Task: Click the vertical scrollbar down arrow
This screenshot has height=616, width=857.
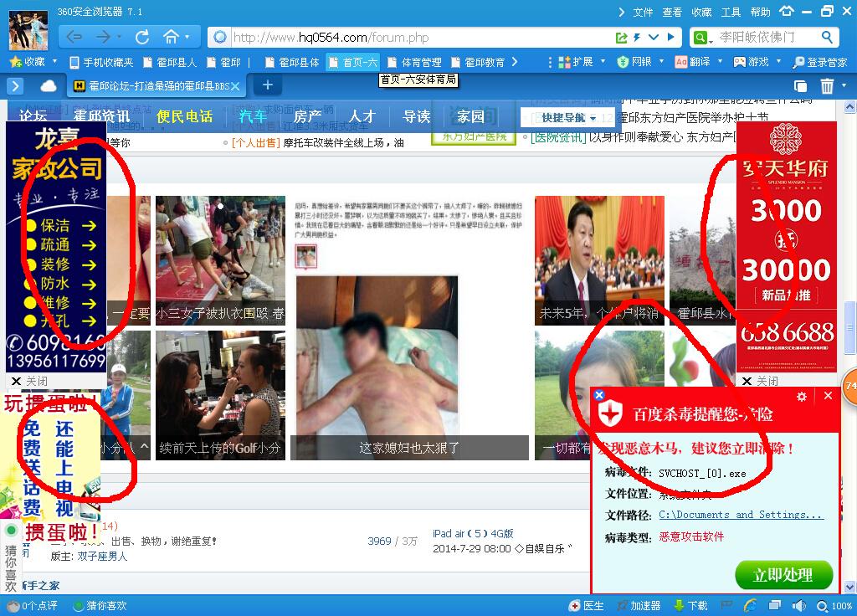Action: click(x=850, y=587)
